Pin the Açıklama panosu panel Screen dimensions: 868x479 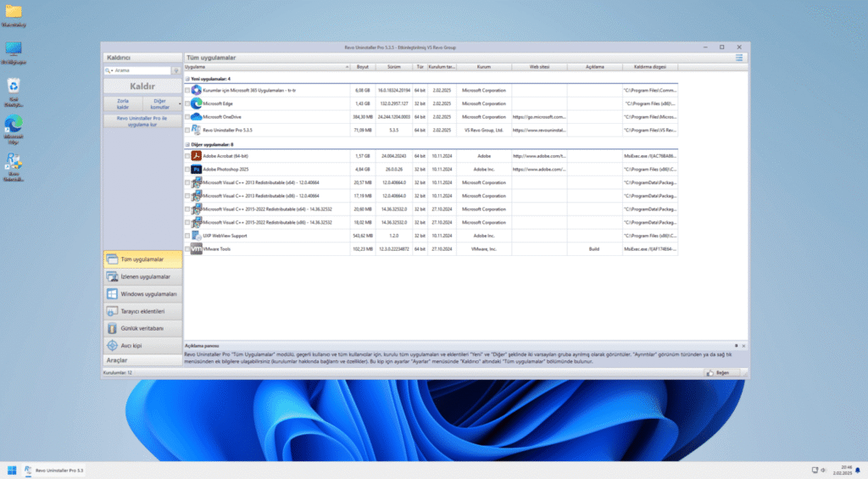(737, 346)
